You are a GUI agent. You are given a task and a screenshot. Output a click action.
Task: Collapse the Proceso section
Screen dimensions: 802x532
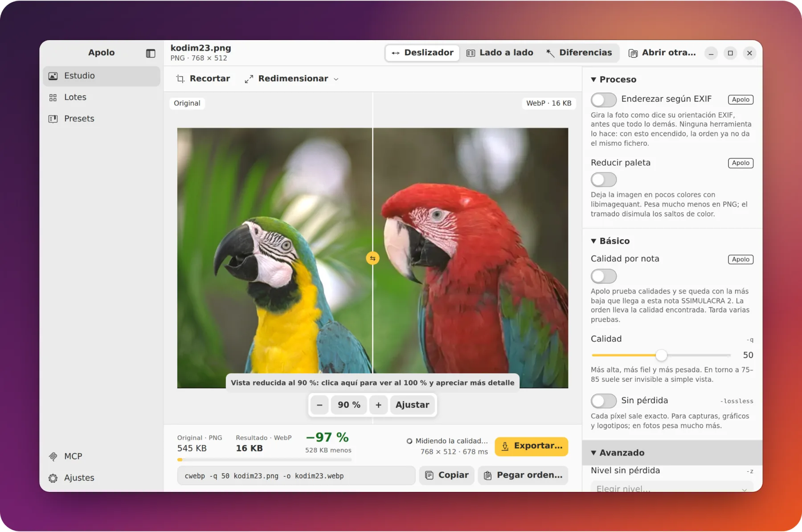tap(614, 80)
